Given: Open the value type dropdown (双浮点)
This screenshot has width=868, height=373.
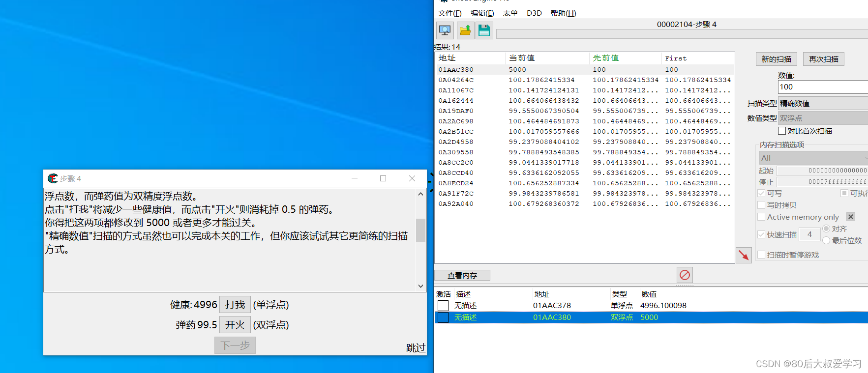Looking at the screenshot, I should point(823,118).
